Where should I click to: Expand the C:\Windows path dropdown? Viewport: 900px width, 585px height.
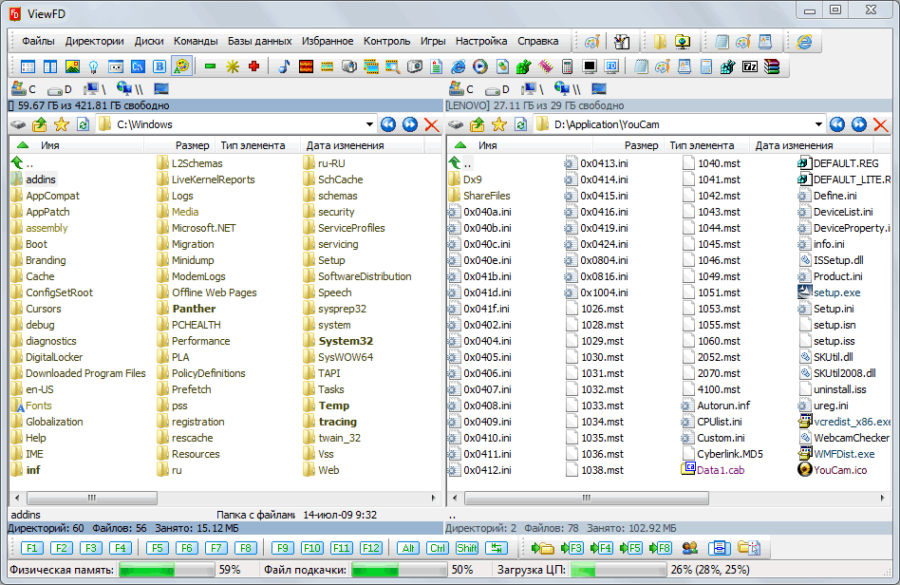click(369, 125)
